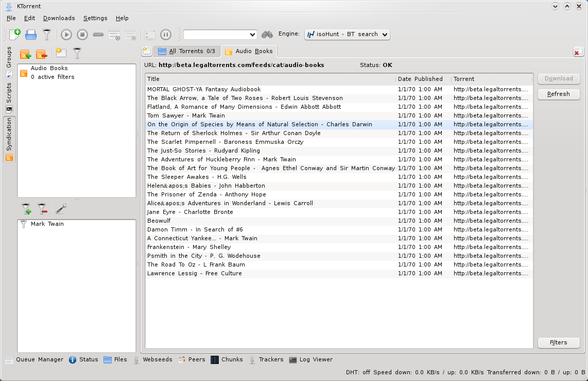Viewport: 588px width, 381px height.
Task: Sort by the Date Published column header
Action: tap(423, 79)
